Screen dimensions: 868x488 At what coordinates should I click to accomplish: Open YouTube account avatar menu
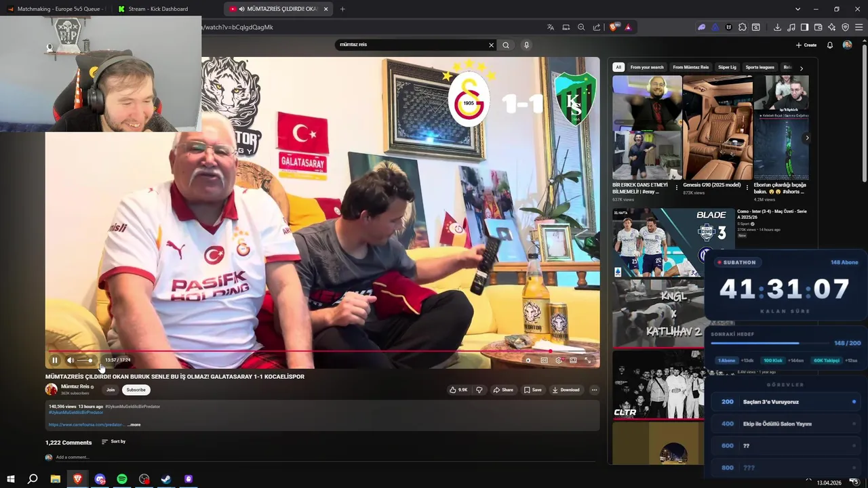tap(847, 45)
